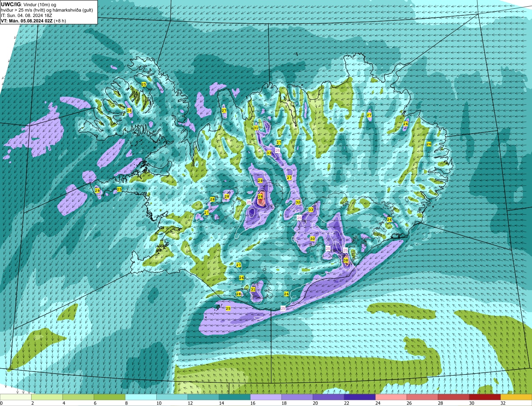
Task: Click the "VT: Mán. 05.08.2024 02Z" valid time
Action: pos(27,21)
